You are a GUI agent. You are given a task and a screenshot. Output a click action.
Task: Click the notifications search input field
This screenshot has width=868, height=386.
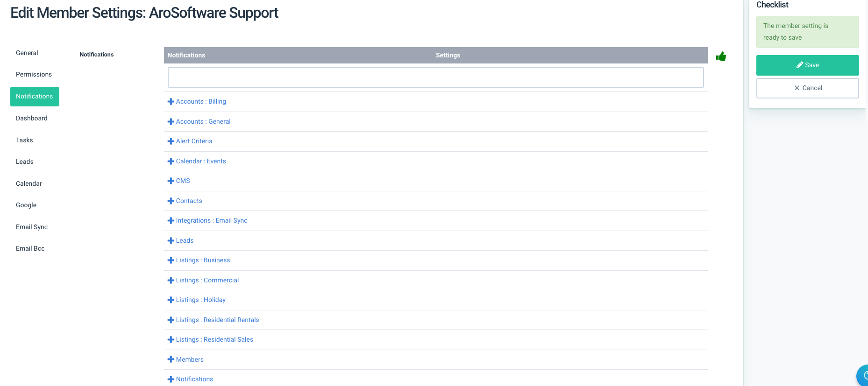(x=436, y=77)
